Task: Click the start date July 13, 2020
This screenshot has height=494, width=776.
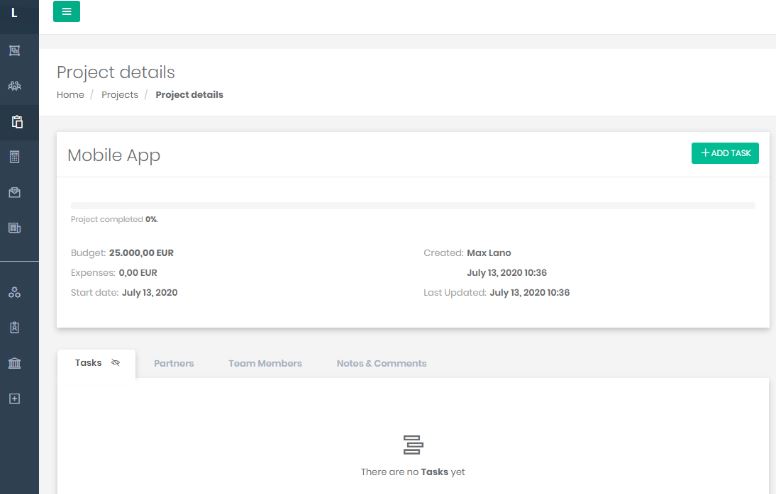Action: [x=149, y=293]
